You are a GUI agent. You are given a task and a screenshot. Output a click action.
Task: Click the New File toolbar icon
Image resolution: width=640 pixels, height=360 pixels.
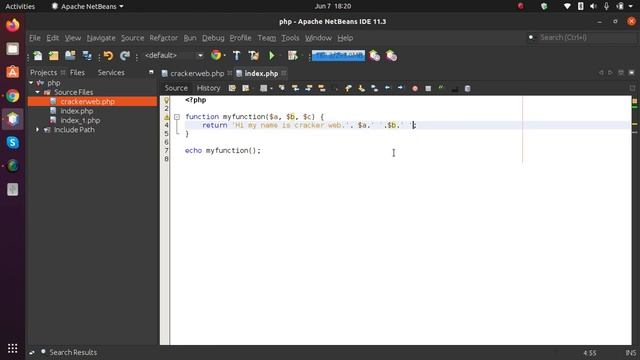point(38,56)
